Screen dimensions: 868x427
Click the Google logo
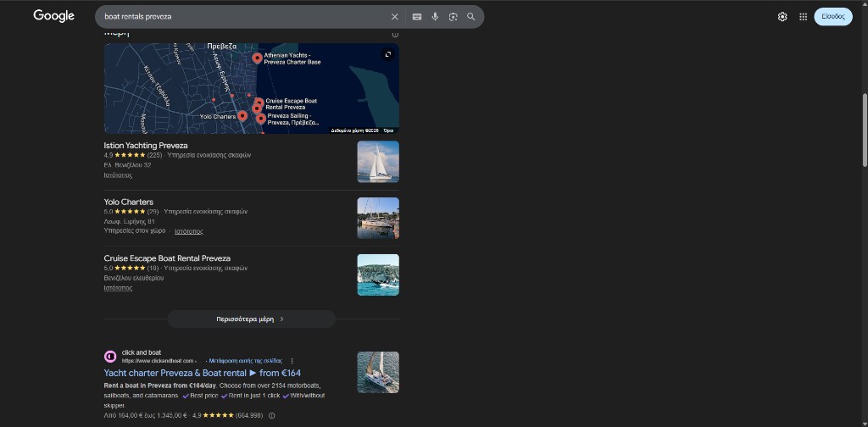[x=53, y=17]
